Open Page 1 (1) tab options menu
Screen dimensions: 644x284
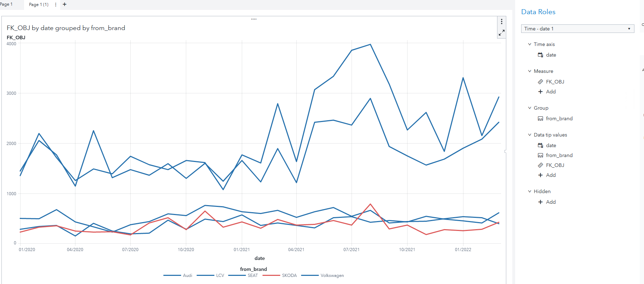[x=56, y=5]
